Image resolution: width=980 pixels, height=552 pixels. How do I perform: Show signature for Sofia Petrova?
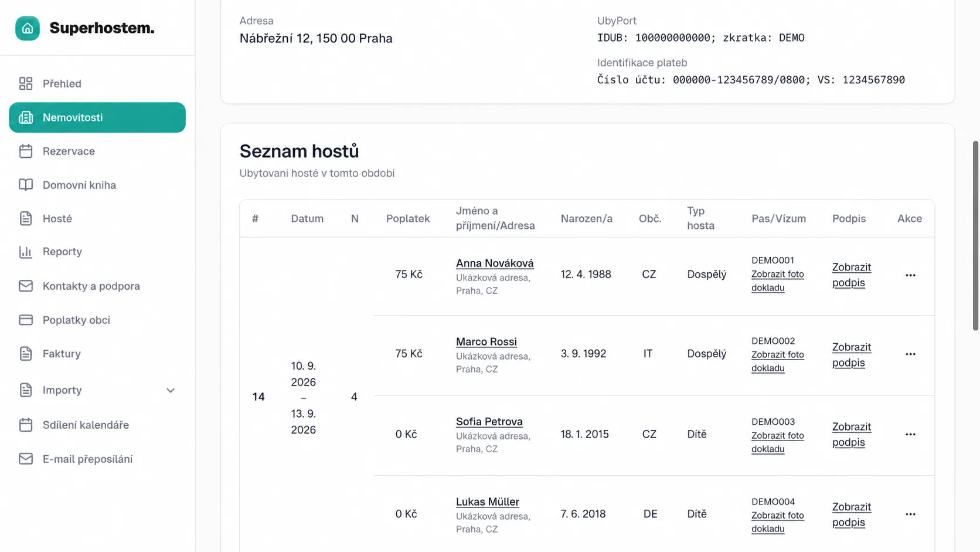(x=852, y=434)
